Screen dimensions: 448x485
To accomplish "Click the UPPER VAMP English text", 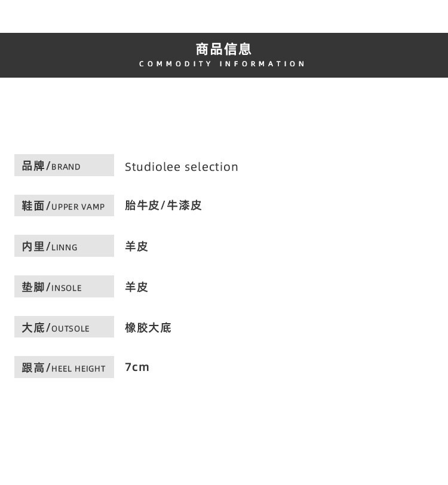I will [78, 207].
